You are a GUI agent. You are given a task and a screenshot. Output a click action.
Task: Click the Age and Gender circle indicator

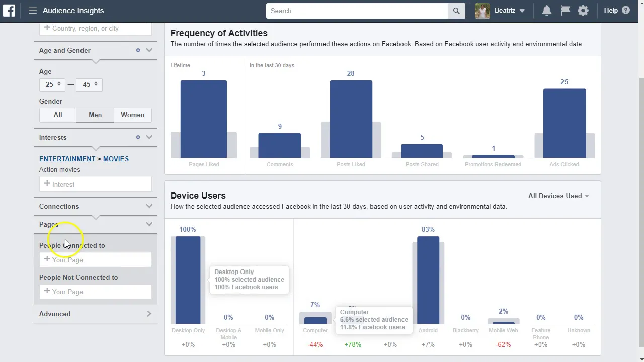[138, 50]
